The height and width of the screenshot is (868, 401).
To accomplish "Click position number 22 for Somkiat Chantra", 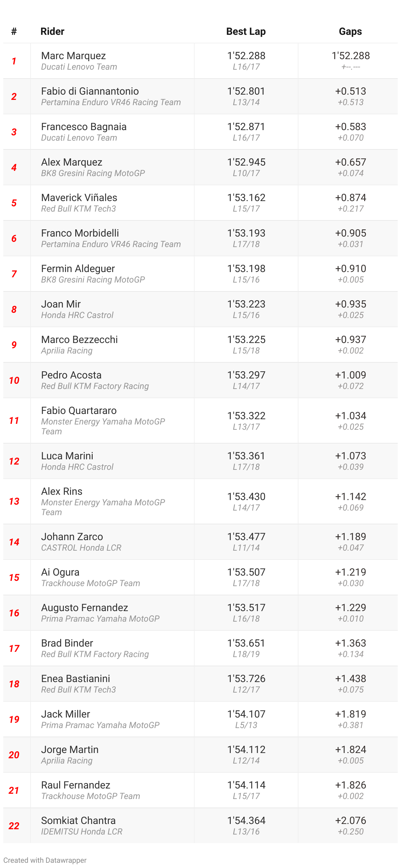I will [x=14, y=826].
